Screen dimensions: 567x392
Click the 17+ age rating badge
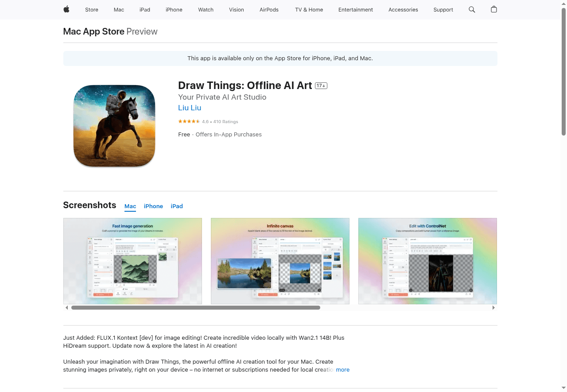click(321, 85)
